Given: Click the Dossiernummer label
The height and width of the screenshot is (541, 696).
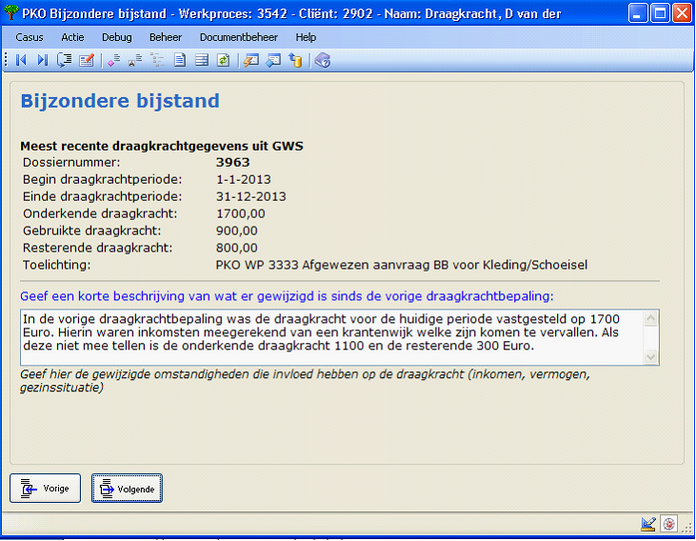Looking at the screenshot, I should 71,162.
